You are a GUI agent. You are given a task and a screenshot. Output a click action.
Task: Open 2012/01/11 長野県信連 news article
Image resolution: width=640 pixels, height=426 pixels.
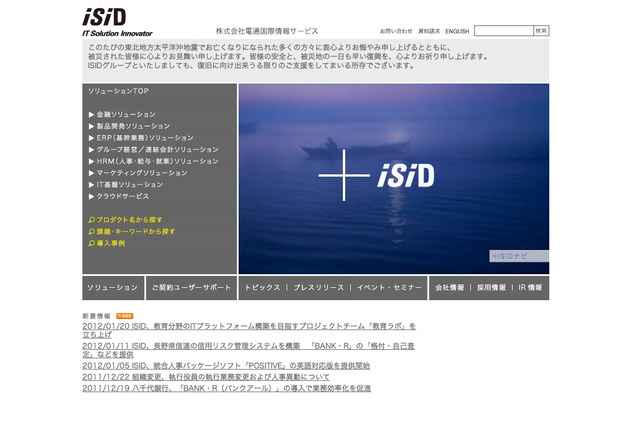click(x=248, y=350)
